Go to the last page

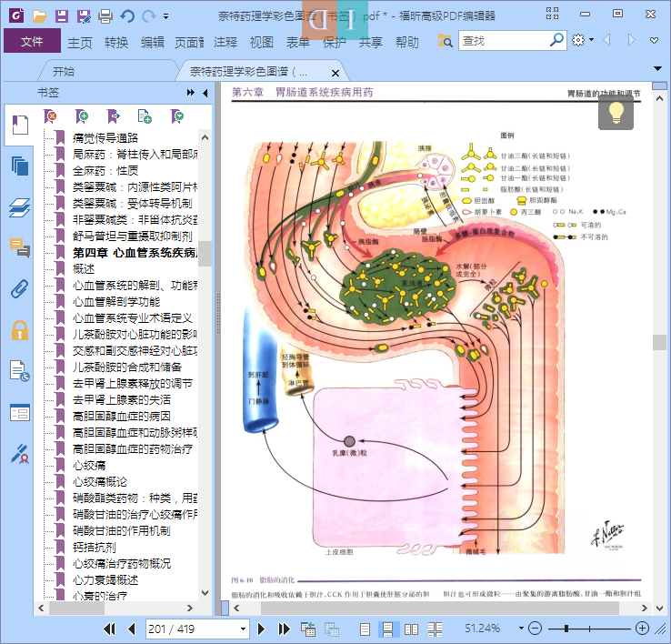pyautogui.click(x=284, y=629)
